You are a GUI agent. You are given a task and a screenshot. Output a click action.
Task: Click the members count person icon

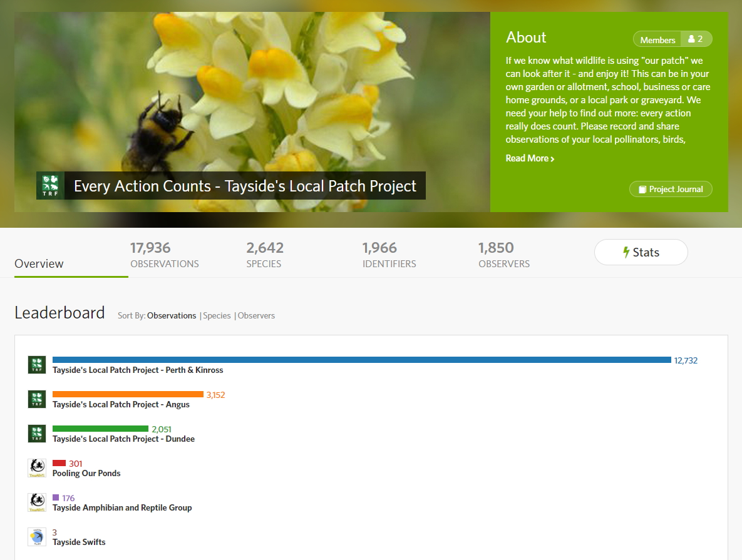point(691,39)
